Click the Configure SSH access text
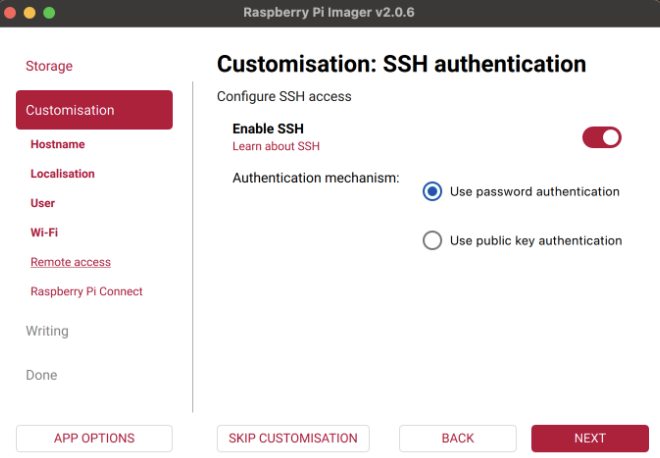660x458 pixels. click(284, 96)
